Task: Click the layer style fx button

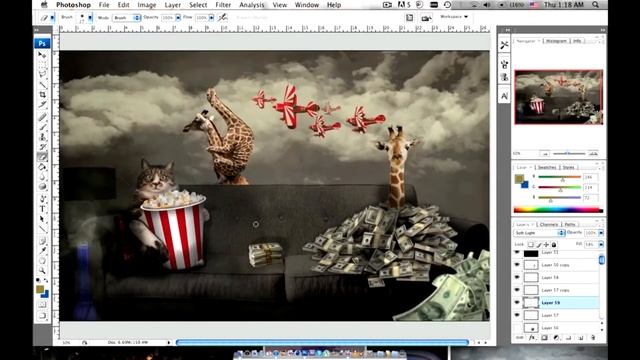Action: pos(532,338)
